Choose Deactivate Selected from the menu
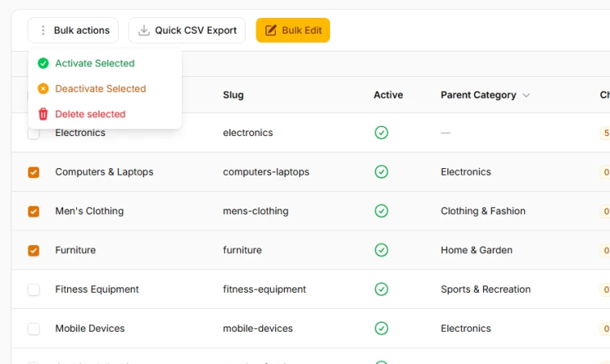This screenshot has width=610, height=364. click(100, 89)
